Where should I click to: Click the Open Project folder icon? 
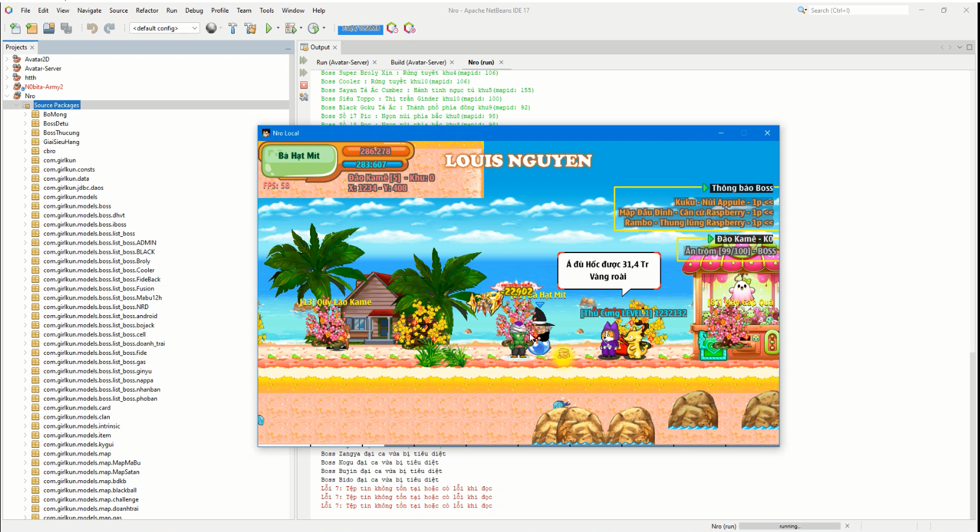pyautogui.click(x=49, y=28)
